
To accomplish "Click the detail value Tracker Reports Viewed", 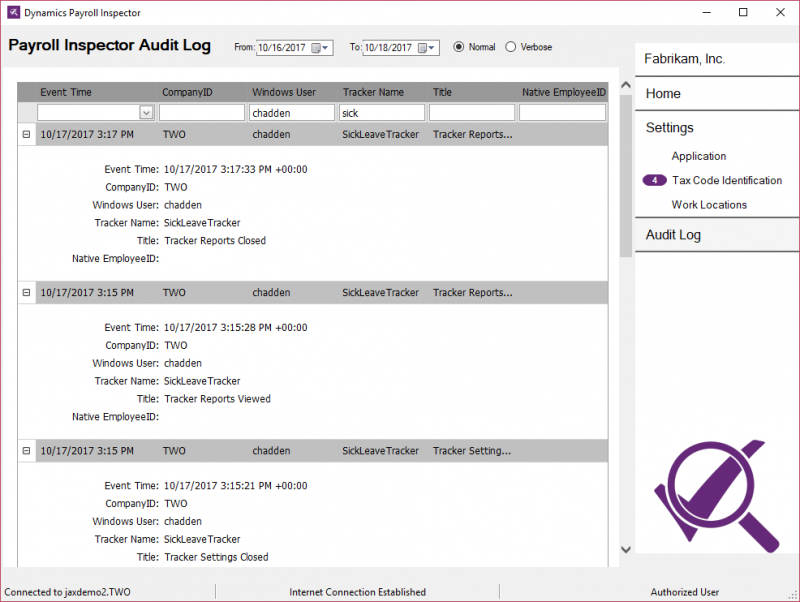I will [217, 399].
